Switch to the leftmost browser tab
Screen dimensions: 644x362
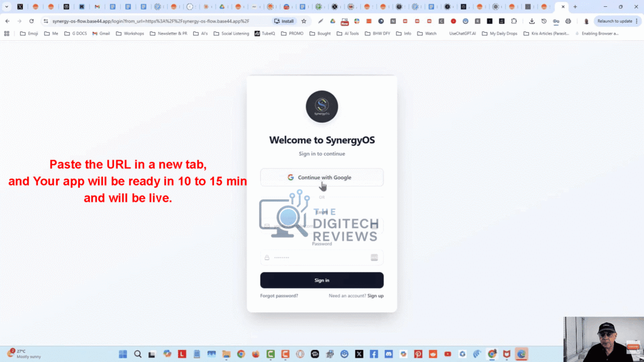click(21, 6)
